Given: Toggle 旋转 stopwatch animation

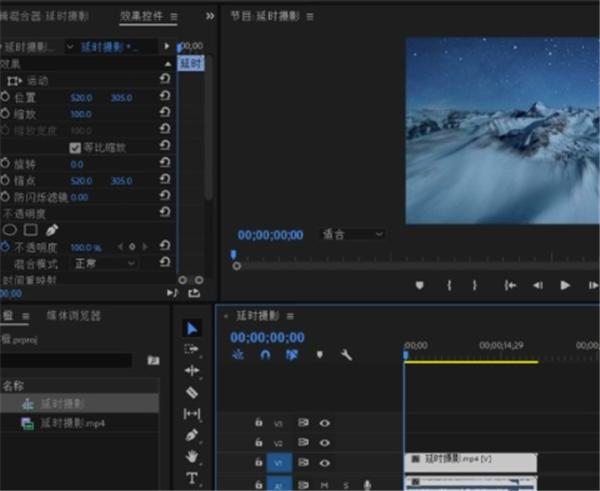Looking at the screenshot, I should 5,163.
